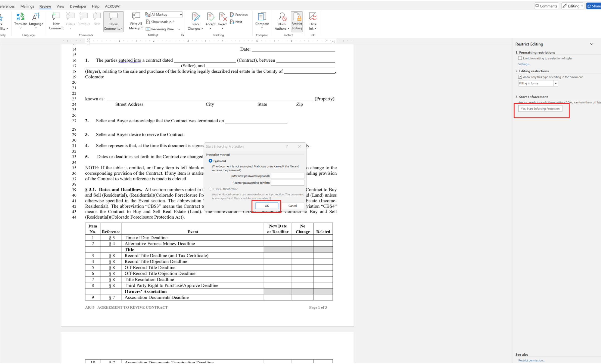Open the Filling in forms dropdown
Screen dimensions: 601x364
click(x=556, y=83)
